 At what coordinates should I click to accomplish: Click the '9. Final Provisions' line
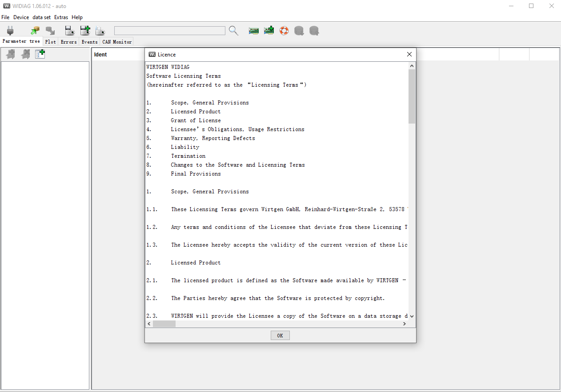click(184, 174)
